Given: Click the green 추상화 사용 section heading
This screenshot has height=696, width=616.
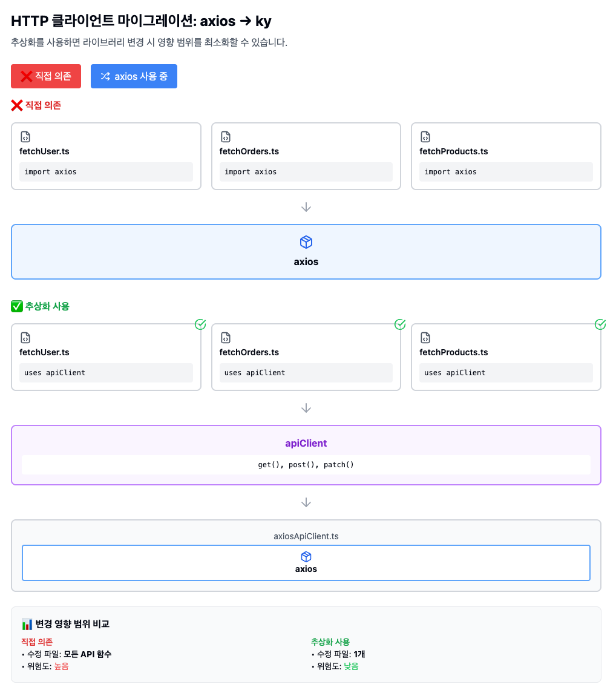Looking at the screenshot, I should point(47,306).
